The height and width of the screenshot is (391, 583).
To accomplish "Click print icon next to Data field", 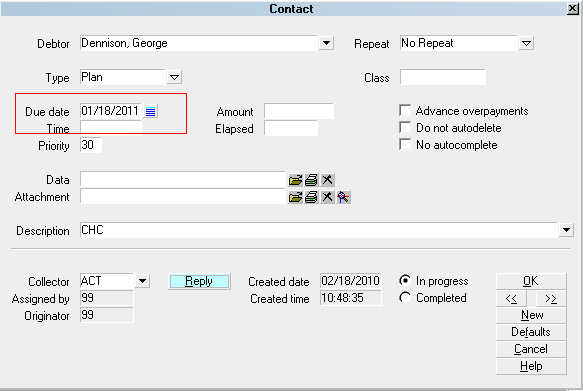I will pyautogui.click(x=311, y=180).
